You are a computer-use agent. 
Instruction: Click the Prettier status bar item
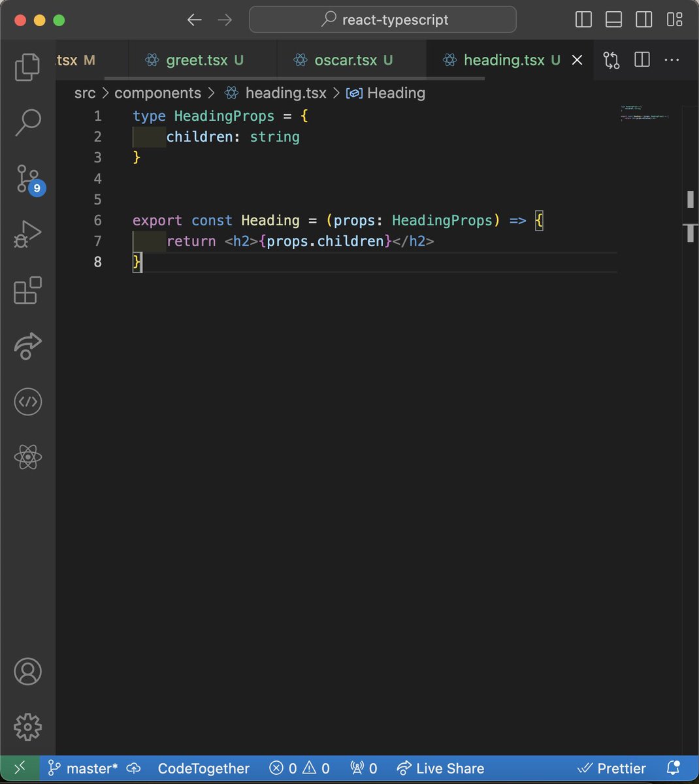point(612,768)
